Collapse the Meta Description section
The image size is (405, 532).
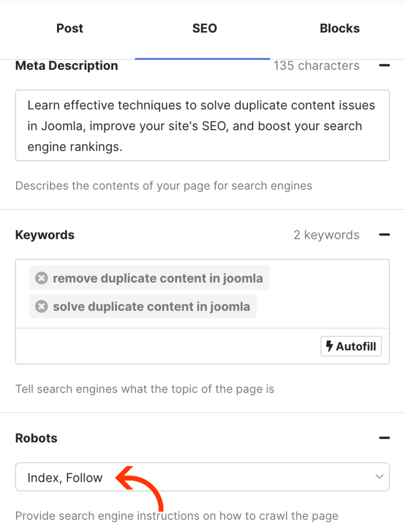coord(384,65)
